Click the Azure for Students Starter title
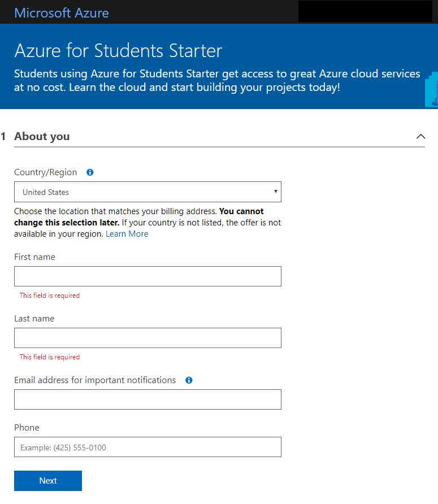This screenshot has width=438, height=504. point(118,50)
